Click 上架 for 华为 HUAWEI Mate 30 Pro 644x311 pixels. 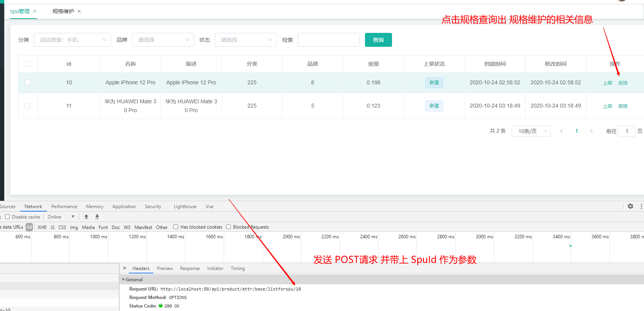pos(608,106)
